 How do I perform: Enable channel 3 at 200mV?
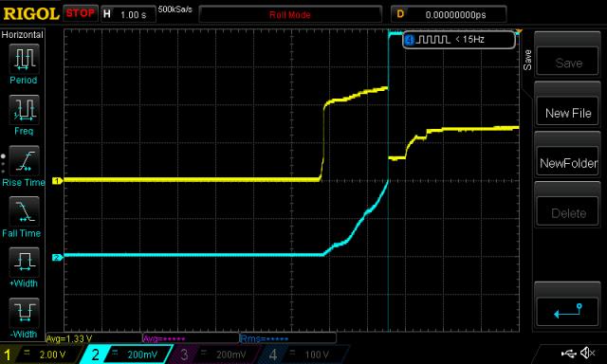pos(212,355)
